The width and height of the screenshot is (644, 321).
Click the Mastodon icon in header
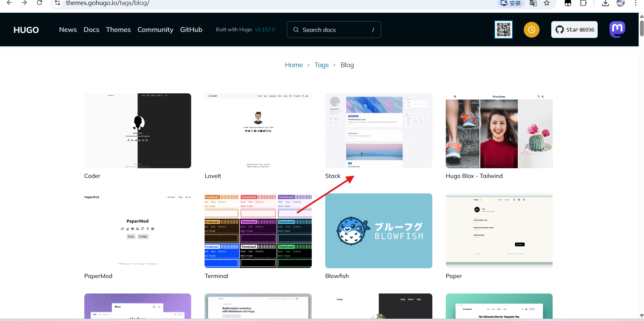tap(617, 30)
